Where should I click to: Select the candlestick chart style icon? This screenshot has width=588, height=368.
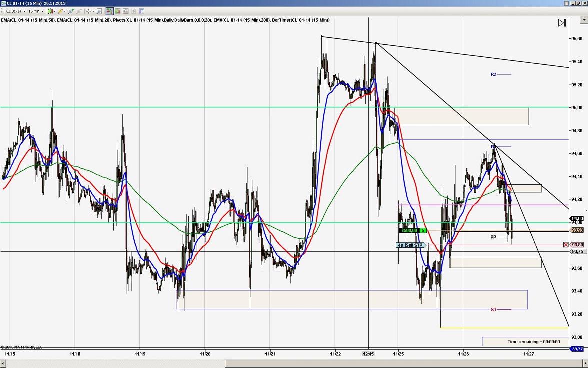[50, 11]
